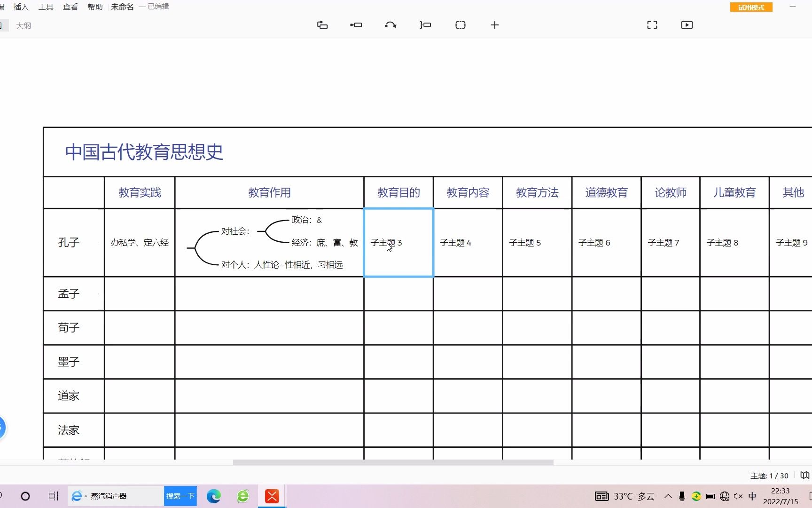Screen dimensions: 812x508
Task: Click the orange trial mode badge
Action: [751, 7]
